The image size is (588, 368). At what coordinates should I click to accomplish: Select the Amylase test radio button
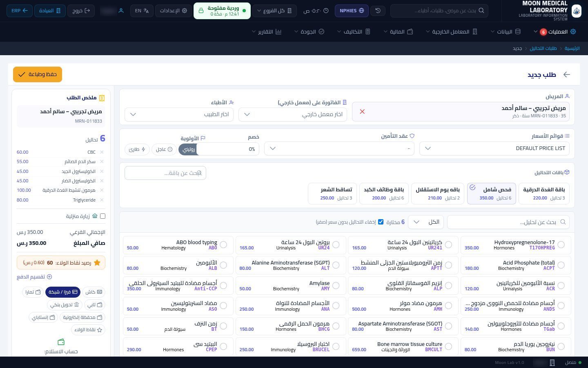point(336,285)
